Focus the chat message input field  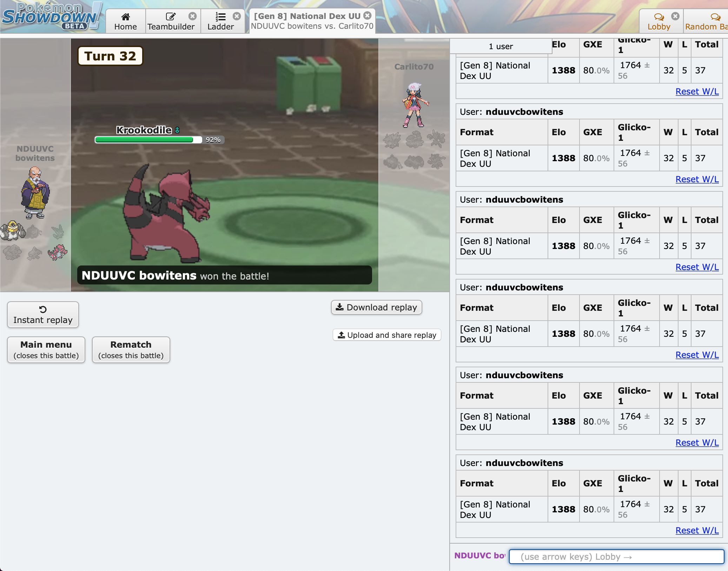tap(616, 557)
